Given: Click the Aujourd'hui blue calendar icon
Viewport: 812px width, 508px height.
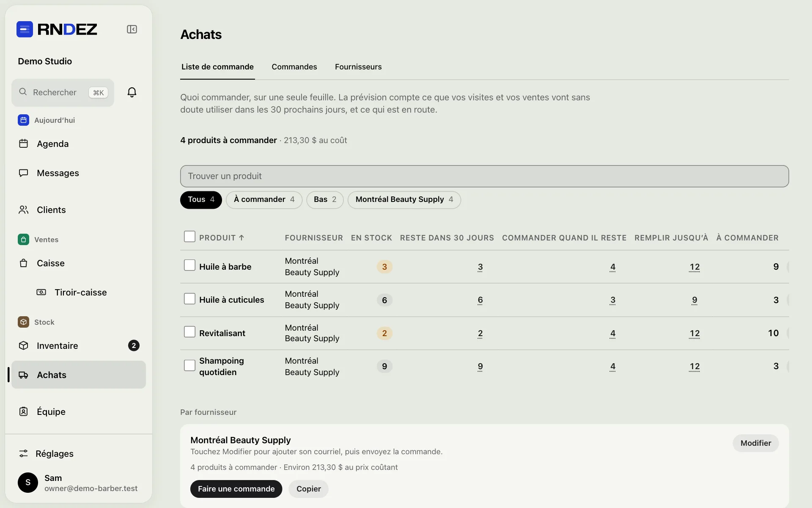Looking at the screenshot, I should click(24, 120).
